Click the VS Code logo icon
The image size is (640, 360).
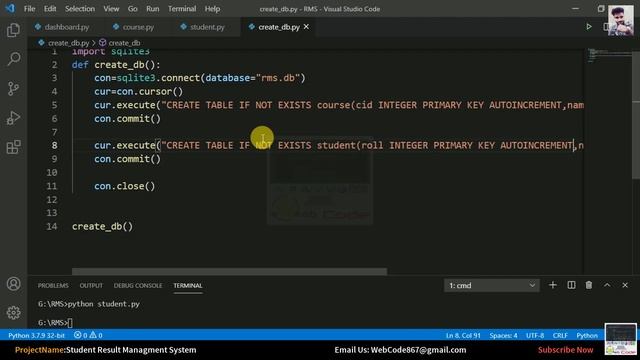point(10,8)
